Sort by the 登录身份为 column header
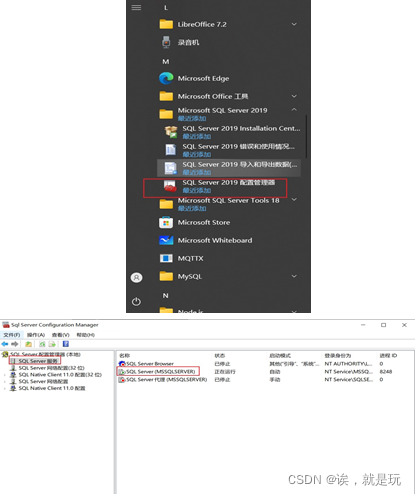Image resolution: width=416 pixels, height=496 pixels. click(338, 356)
